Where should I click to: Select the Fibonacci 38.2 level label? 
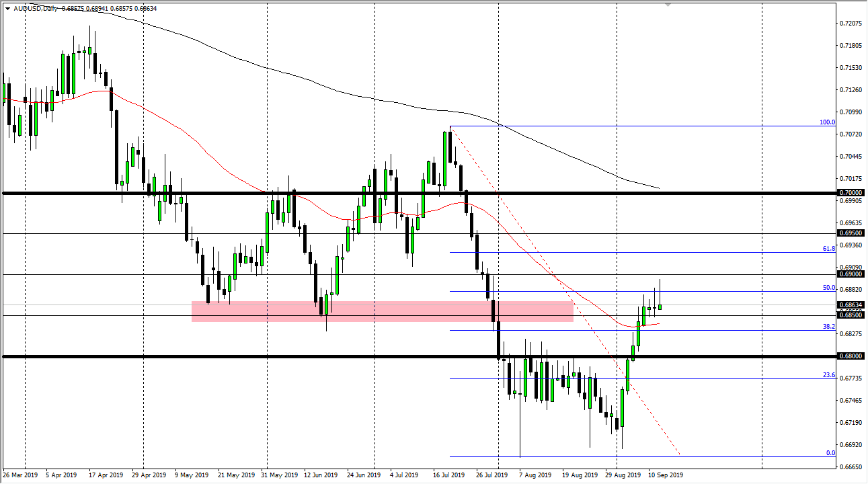tap(828, 326)
